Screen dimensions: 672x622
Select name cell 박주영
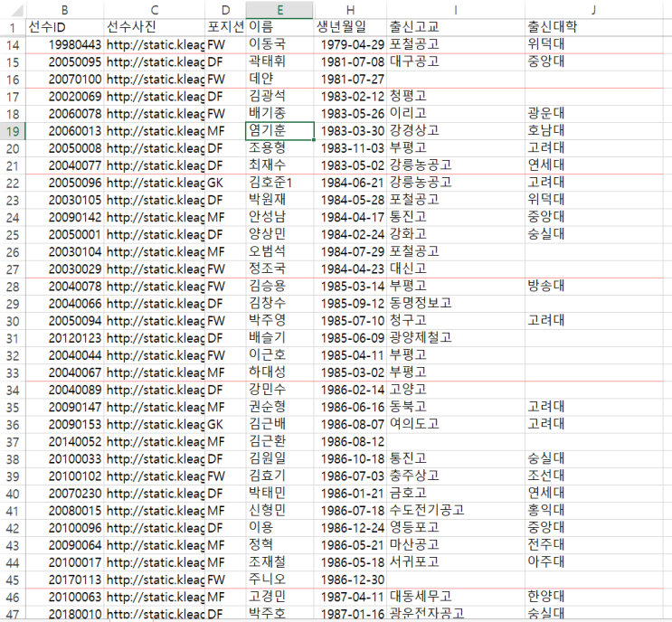pyautogui.click(x=279, y=321)
